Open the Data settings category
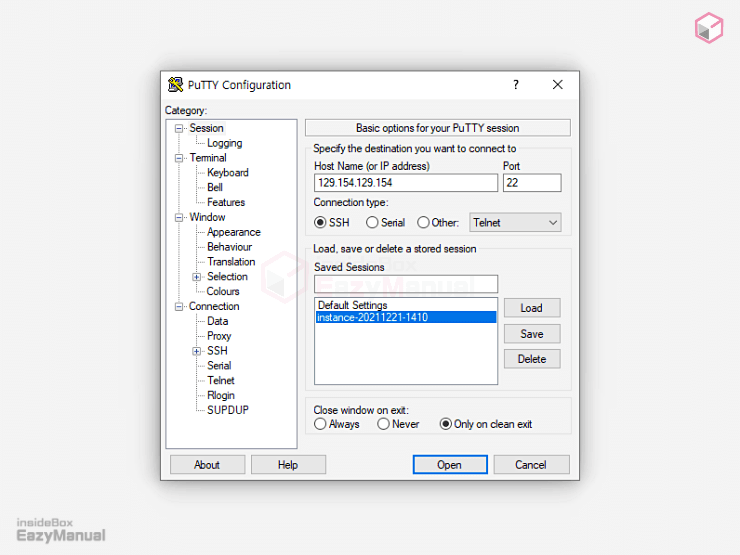This screenshot has width=740, height=555. point(218,321)
